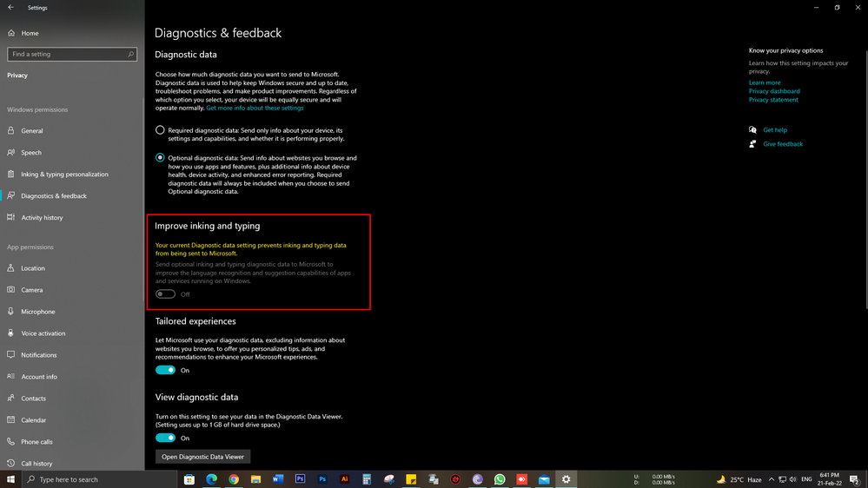Open WhatsApp from taskbar

500,479
